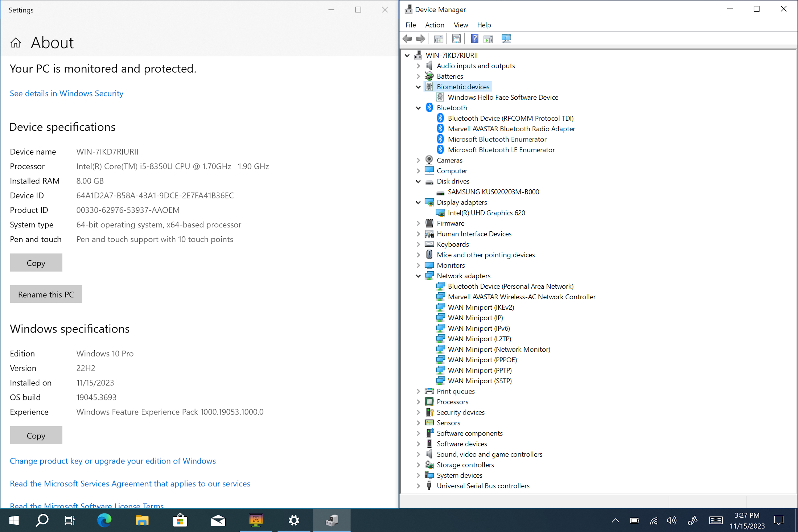This screenshot has height=532, width=798.
Task: Click the Settings gear in taskbar
Action: click(294, 521)
